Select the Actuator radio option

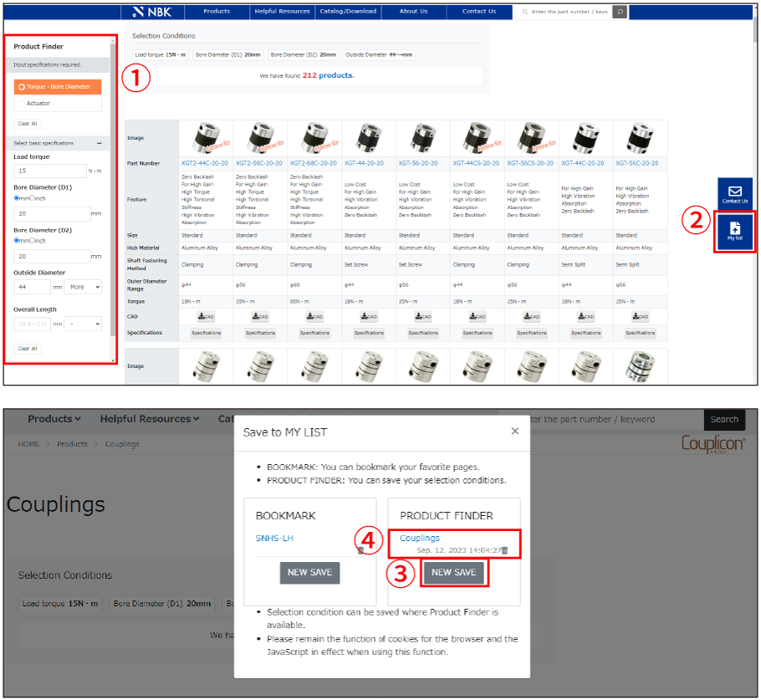(x=20, y=104)
